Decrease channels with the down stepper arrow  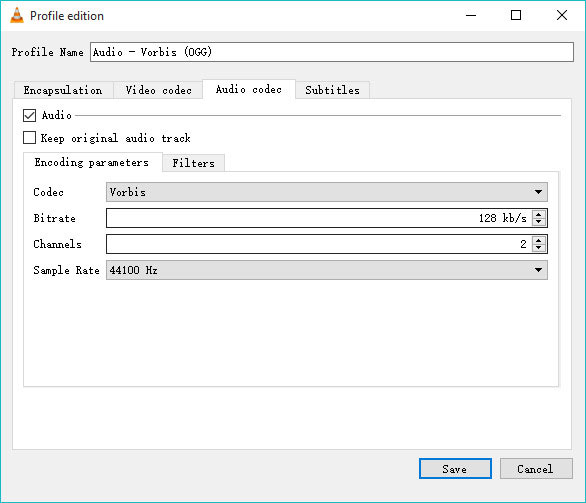[539, 248]
